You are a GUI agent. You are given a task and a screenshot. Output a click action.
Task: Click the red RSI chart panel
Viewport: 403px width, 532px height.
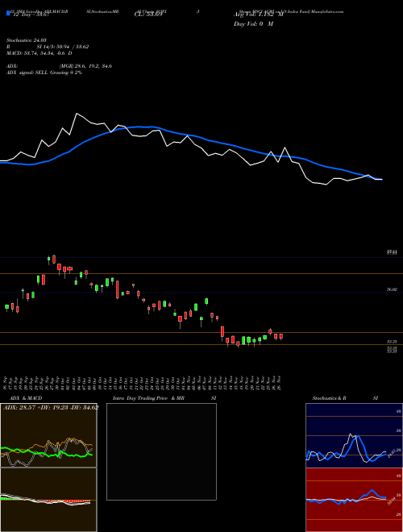coord(354,500)
